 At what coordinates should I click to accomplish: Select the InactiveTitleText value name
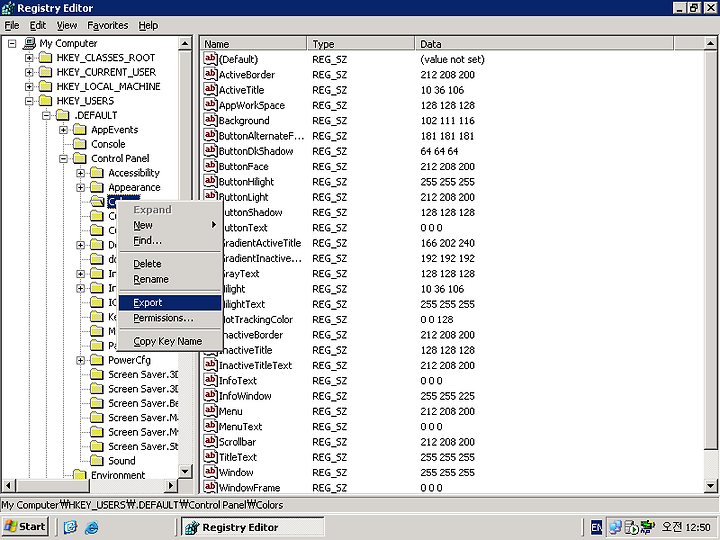click(x=255, y=366)
